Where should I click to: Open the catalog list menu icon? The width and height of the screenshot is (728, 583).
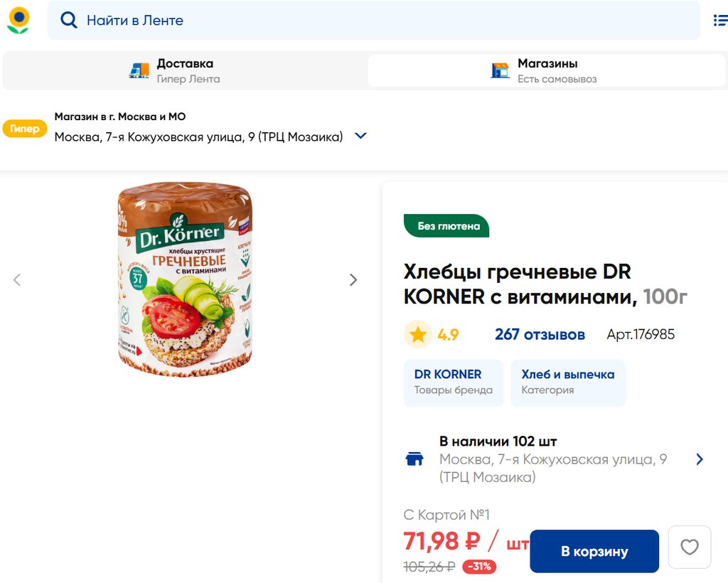tap(720, 21)
